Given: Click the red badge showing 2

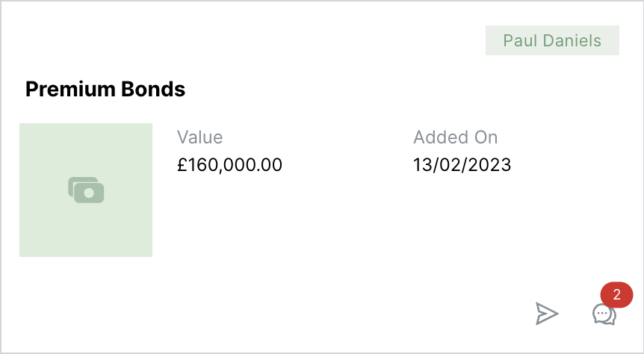Looking at the screenshot, I should (616, 294).
